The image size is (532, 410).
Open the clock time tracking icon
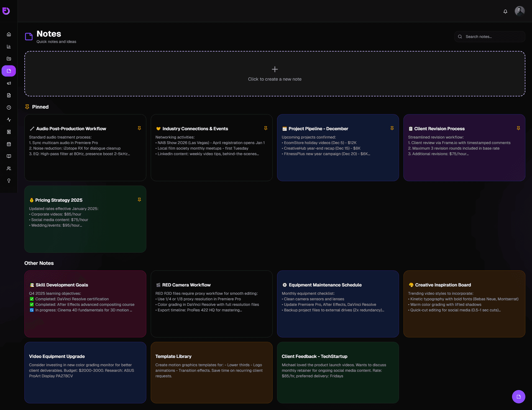[9, 107]
